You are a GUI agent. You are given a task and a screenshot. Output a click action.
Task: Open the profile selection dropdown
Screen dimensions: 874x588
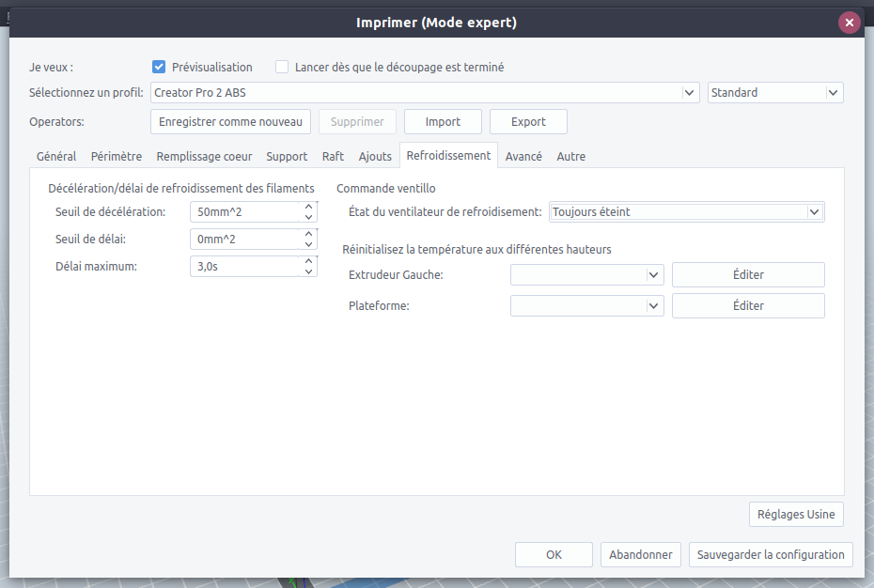pos(690,93)
